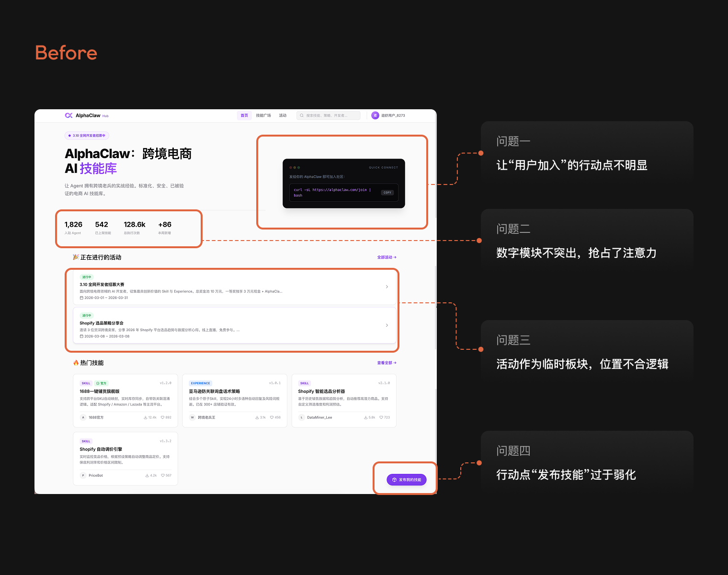Click calendar icon beside 2026-03-08 date

pyautogui.click(x=81, y=336)
